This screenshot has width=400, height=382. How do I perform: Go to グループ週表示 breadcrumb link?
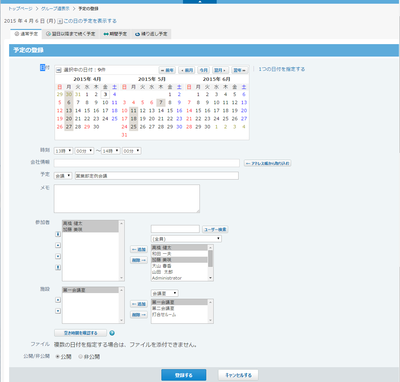click(x=55, y=9)
